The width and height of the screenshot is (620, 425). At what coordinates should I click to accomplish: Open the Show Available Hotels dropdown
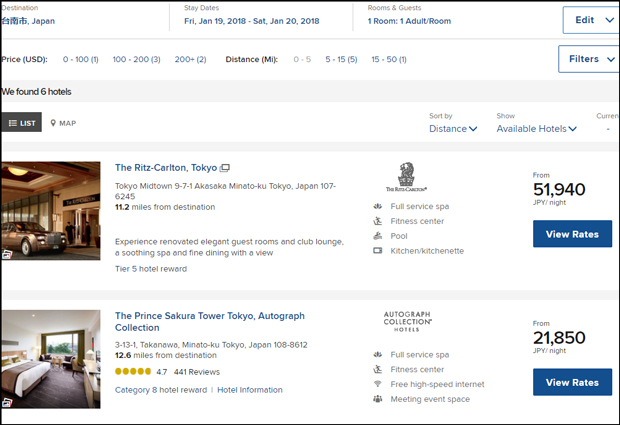(537, 129)
